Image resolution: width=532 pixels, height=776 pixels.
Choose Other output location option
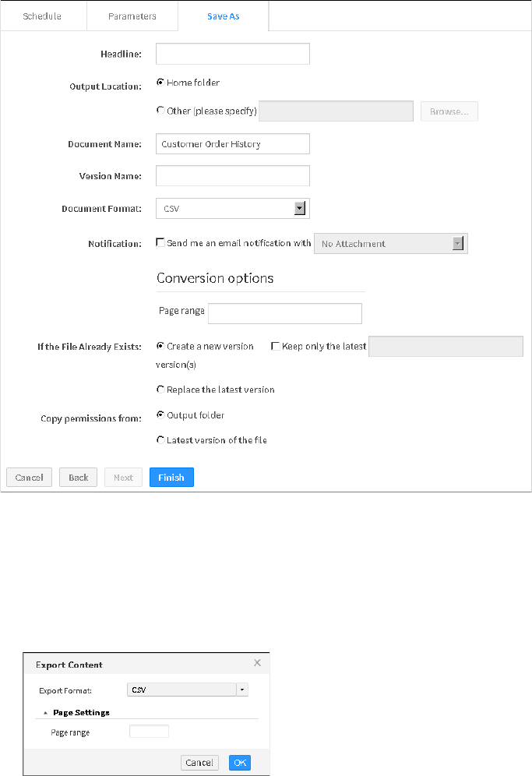click(160, 111)
